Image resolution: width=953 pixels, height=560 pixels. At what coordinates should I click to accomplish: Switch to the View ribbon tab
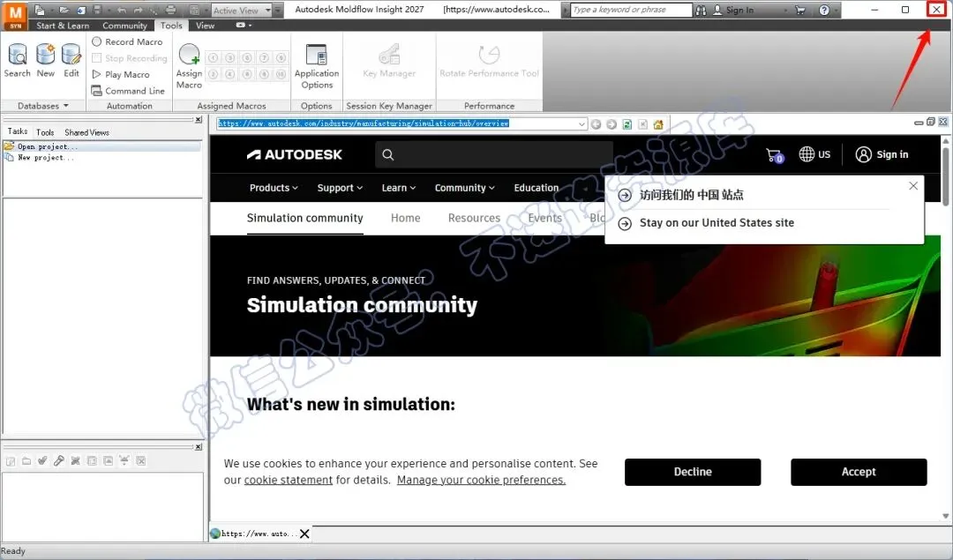tap(205, 26)
